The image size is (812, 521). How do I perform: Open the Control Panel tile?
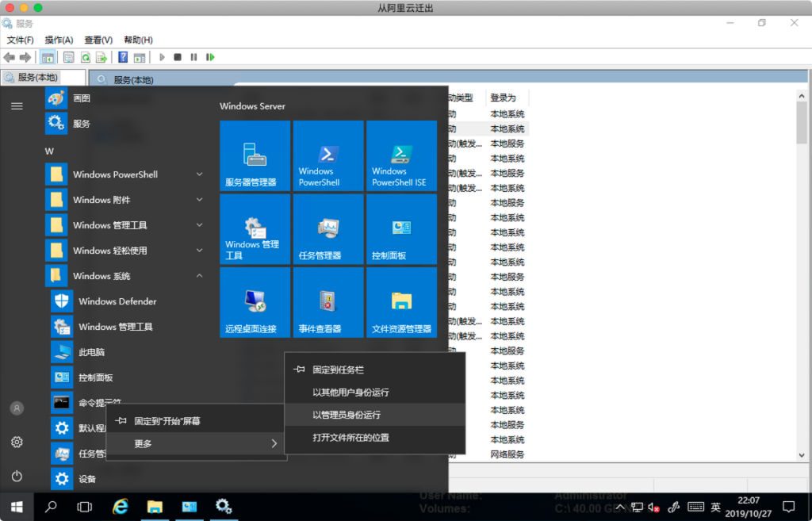400,229
